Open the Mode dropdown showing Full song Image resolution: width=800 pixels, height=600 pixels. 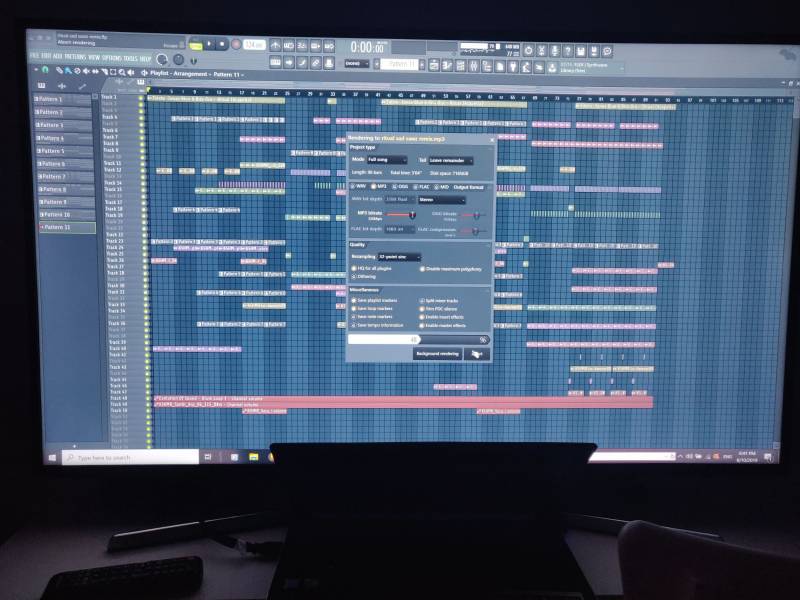[386, 160]
